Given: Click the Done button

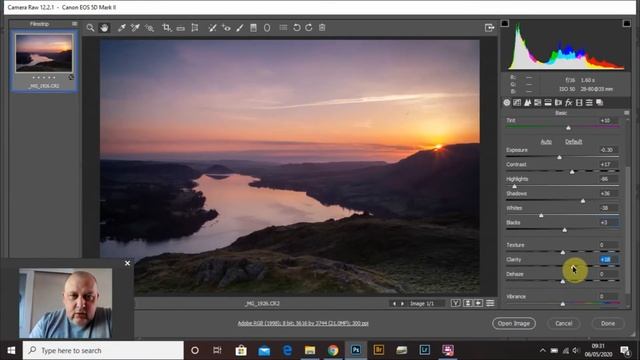Looking at the screenshot, I should [x=608, y=323].
